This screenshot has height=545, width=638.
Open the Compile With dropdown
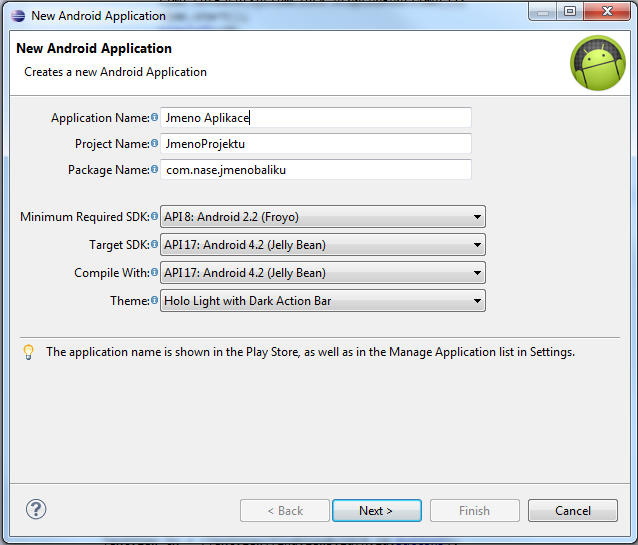coord(323,273)
